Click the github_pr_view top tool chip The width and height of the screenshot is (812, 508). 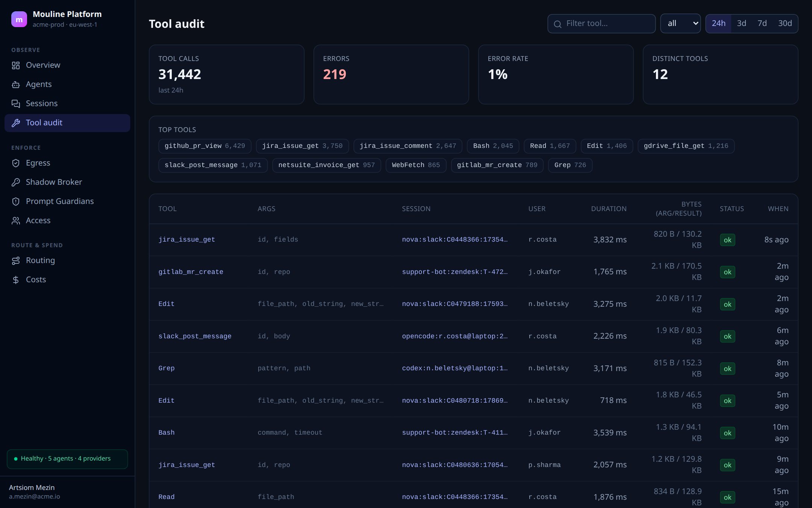pyautogui.click(x=205, y=146)
